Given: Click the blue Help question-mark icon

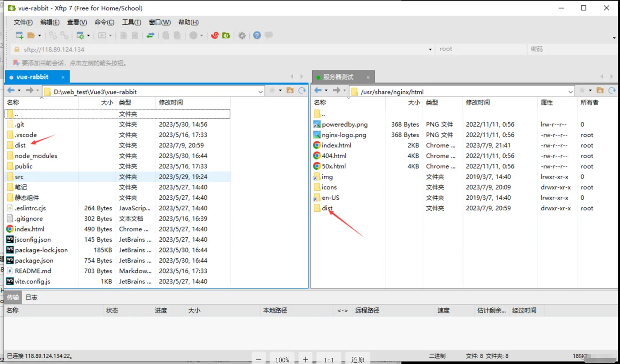Looking at the screenshot, I should (257, 35).
